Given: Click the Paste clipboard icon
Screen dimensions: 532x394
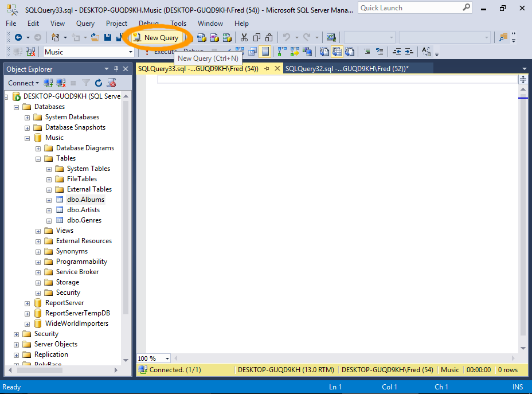Looking at the screenshot, I should (x=268, y=37).
